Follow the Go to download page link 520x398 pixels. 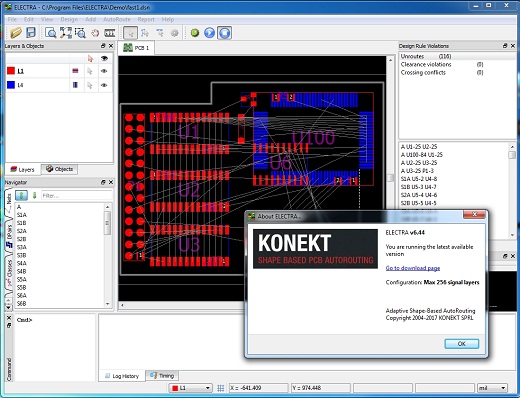[x=413, y=268]
